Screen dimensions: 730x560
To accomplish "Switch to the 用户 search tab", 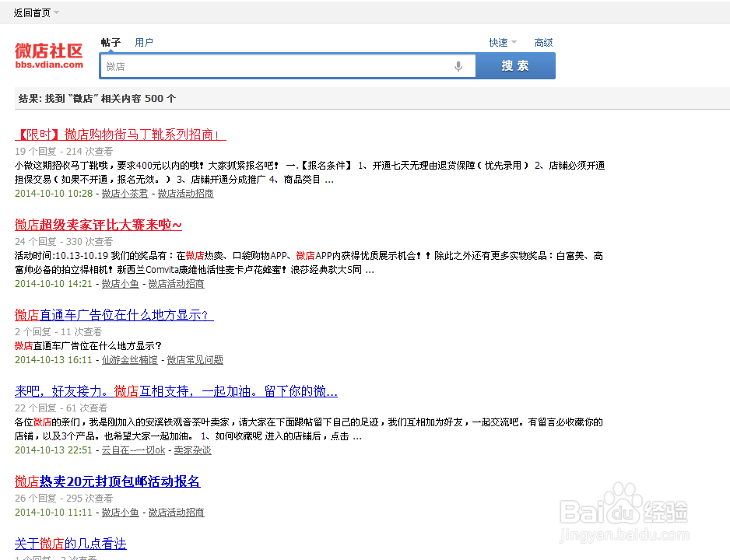I will point(144,42).
